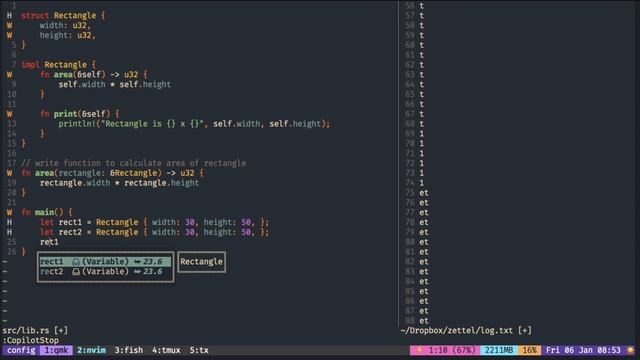Click the Variable kind icon for rect2

click(76, 271)
